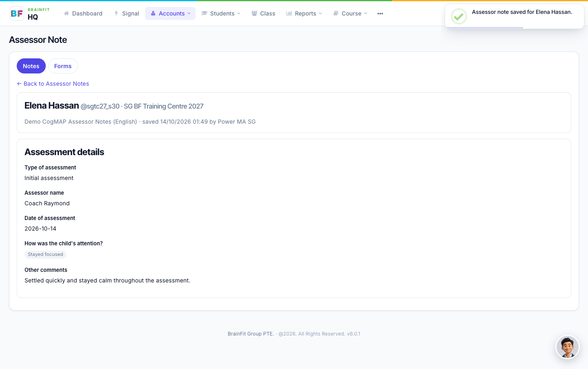Click the Other comments label
Image resolution: width=588 pixels, height=369 pixels.
pos(46,270)
